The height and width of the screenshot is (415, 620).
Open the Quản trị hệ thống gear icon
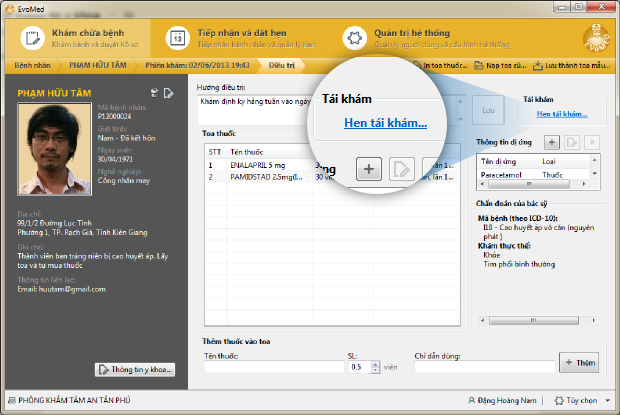(x=354, y=38)
